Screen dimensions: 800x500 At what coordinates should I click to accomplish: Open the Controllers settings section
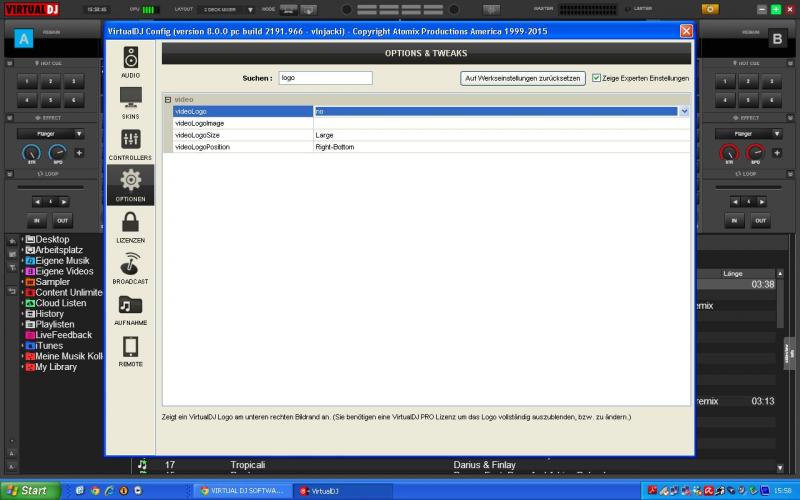(131, 145)
